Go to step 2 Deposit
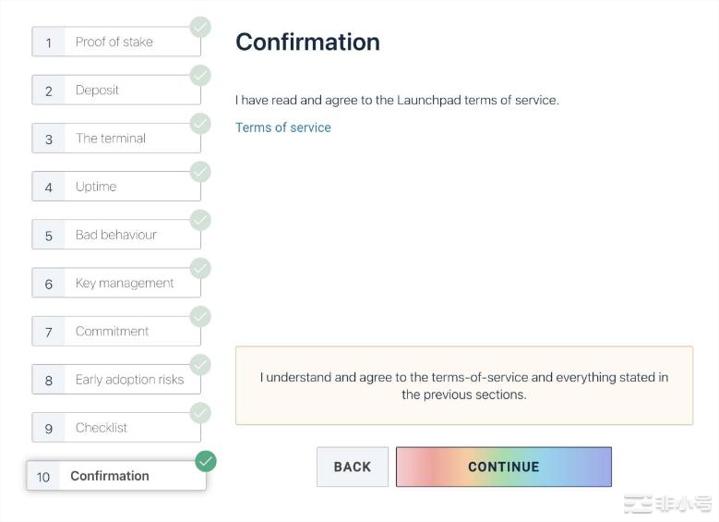 [x=115, y=90]
